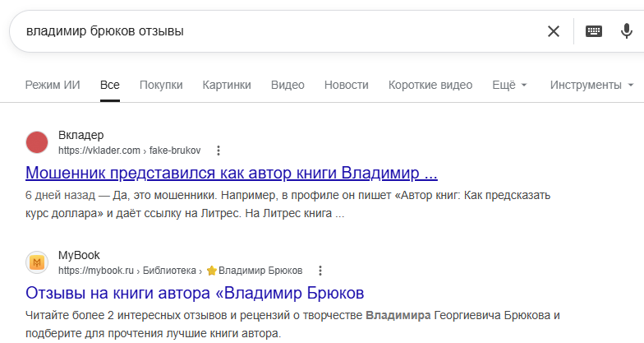The width and height of the screenshot is (644, 343).
Task: Click the Вкладер site name
Action: pos(80,135)
